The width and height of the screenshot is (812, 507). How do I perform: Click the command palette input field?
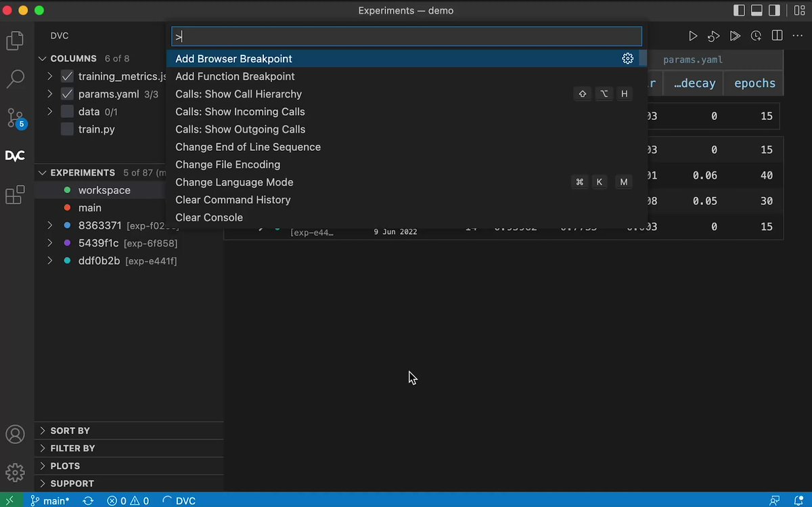406,37
